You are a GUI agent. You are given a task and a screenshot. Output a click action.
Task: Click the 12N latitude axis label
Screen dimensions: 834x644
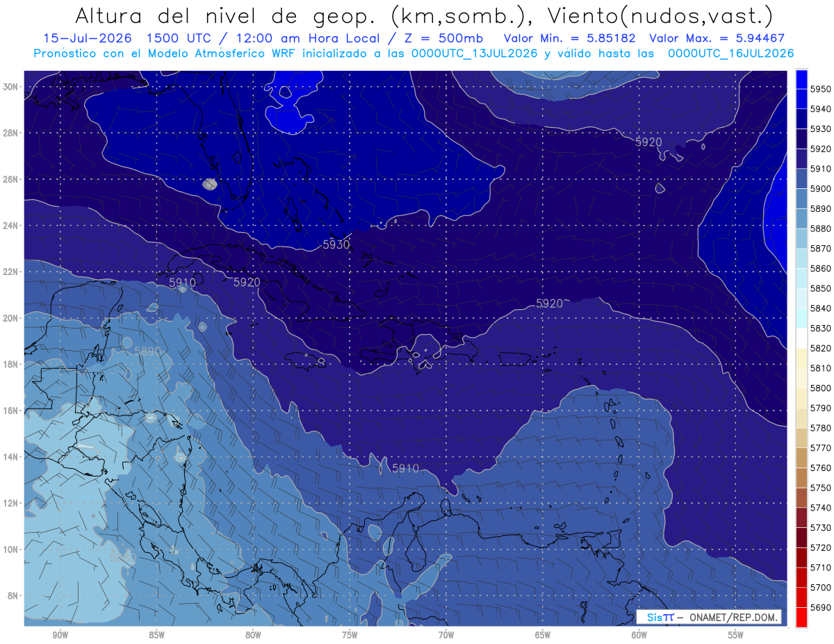10,503
